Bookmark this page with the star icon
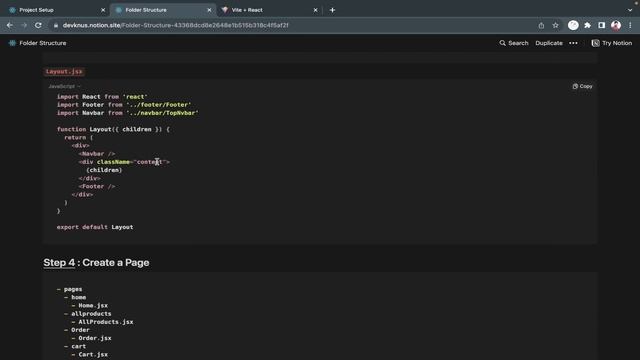This screenshot has width=640, height=360. (556, 25)
